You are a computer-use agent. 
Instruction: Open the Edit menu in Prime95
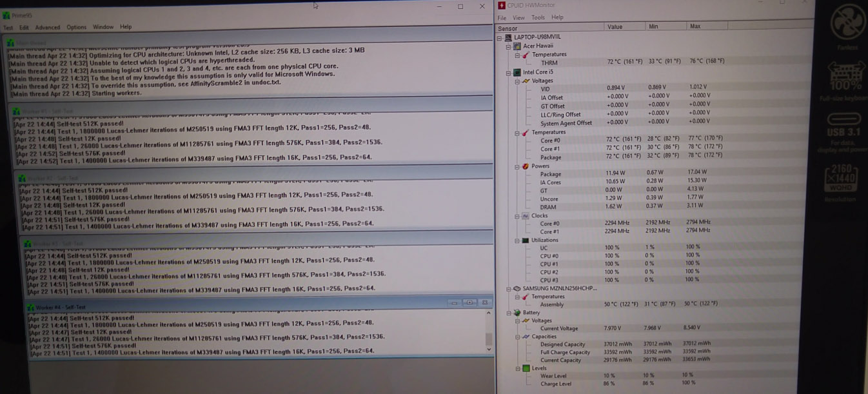(24, 28)
